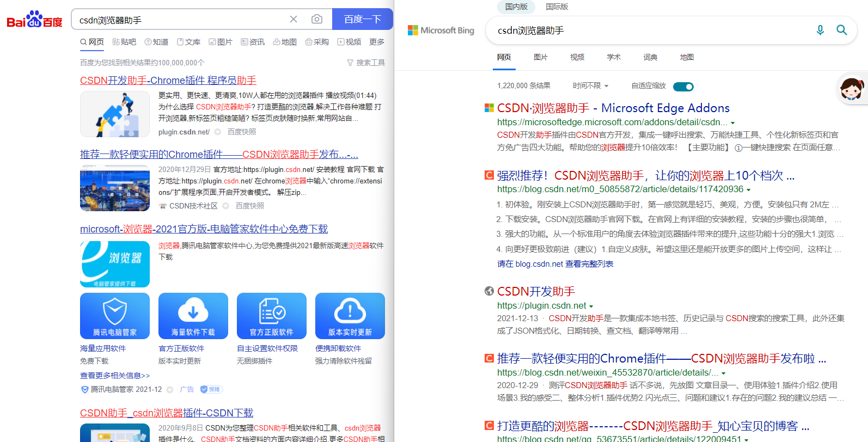
Task: Click the puzzle piece thumbnail in first result
Action: 115,114
